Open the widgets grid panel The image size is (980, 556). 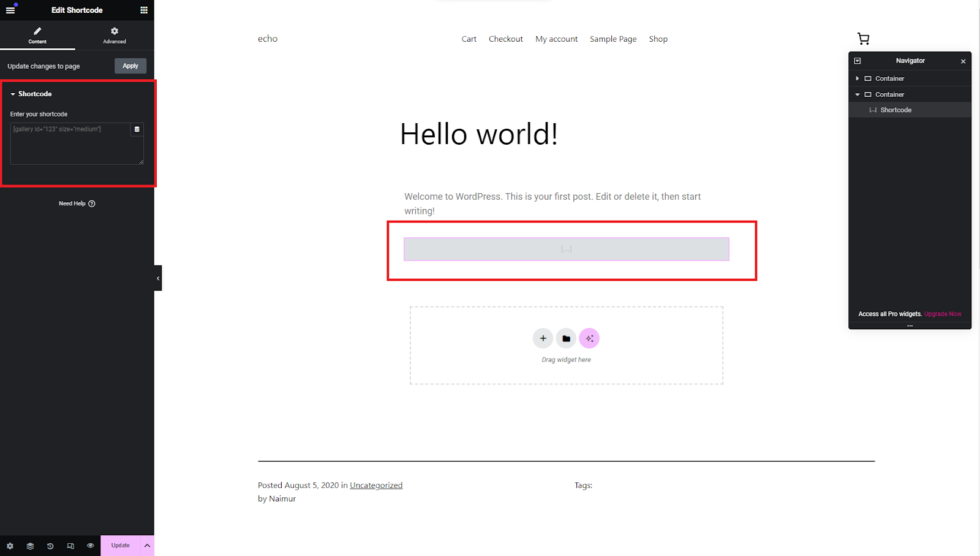(144, 10)
